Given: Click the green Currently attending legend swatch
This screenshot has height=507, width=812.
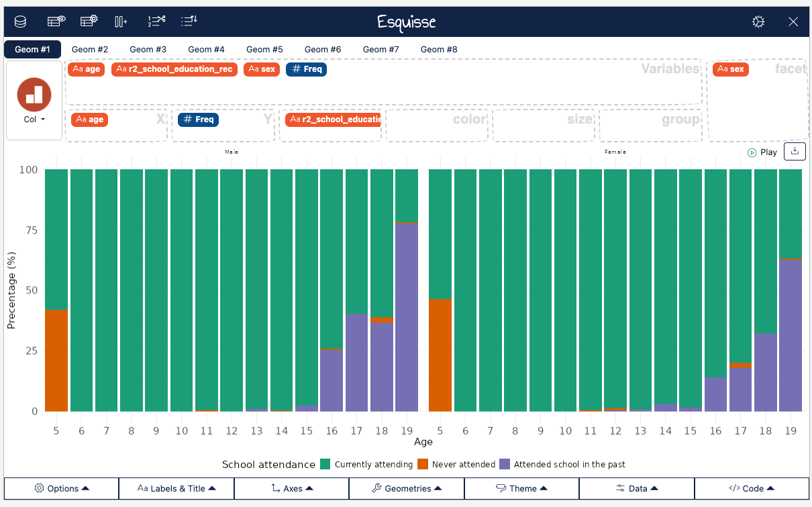Looking at the screenshot, I should coord(325,464).
